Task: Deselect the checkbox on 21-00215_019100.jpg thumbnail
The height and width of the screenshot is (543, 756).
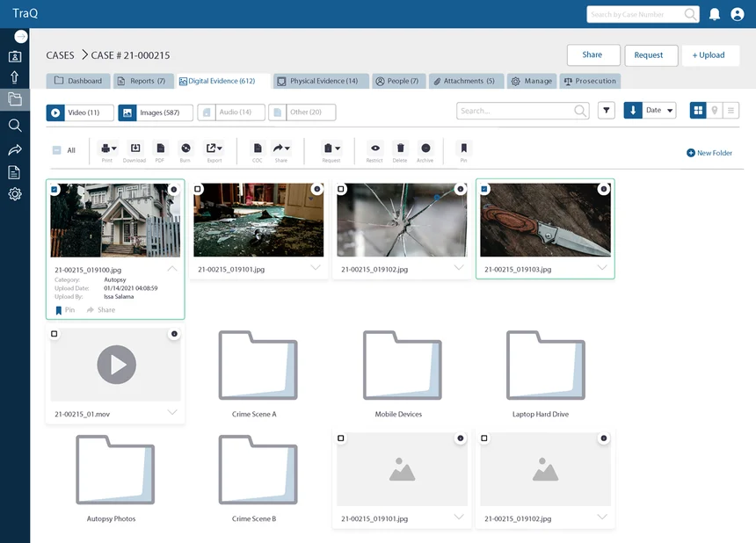Action: (x=55, y=187)
